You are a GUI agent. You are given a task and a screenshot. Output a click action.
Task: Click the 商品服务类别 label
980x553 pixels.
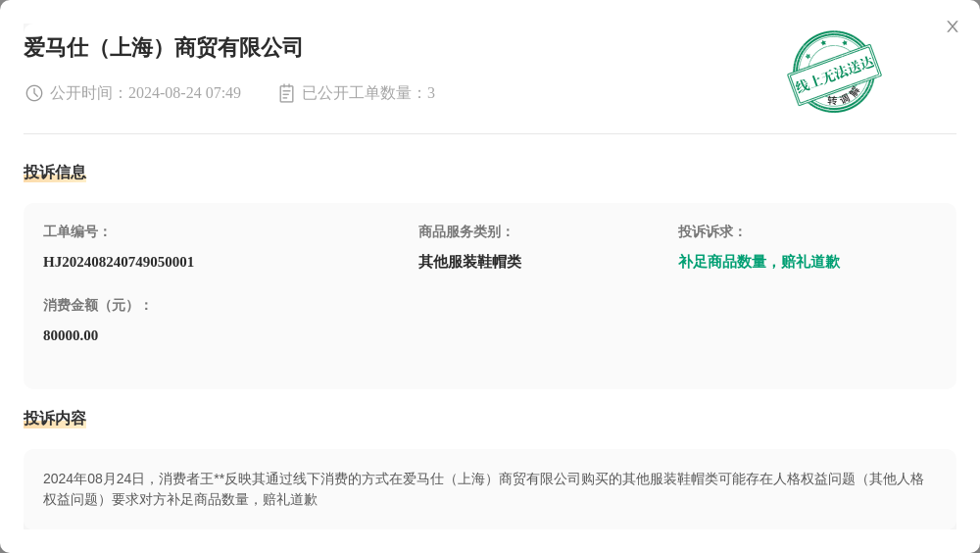(x=465, y=232)
